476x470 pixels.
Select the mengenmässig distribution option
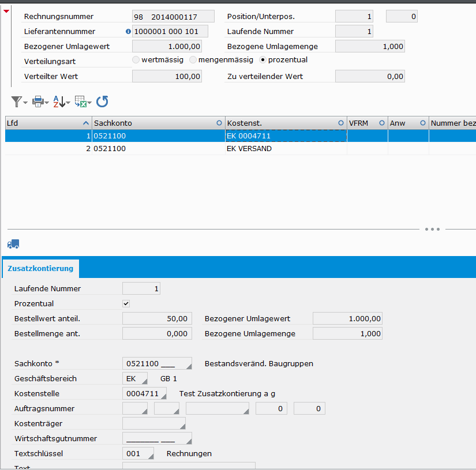click(193, 60)
